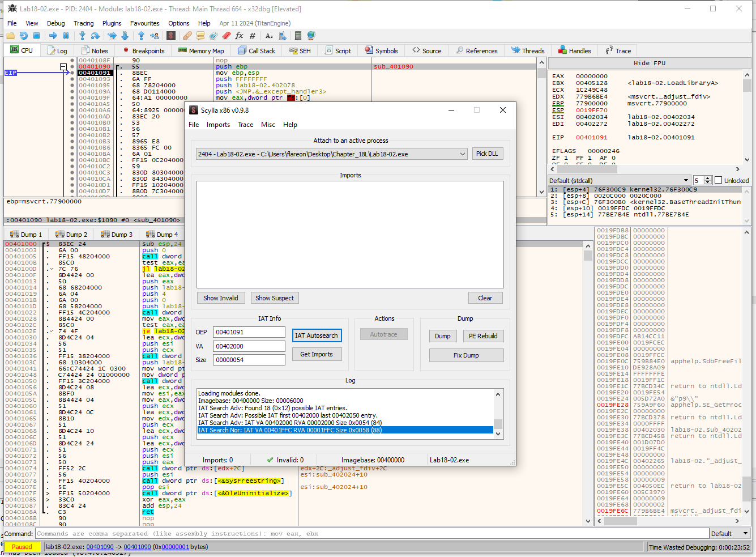Open Patches via bandage icon
The image size is (756, 557).
pyautogui.click(x=187, y=36)
